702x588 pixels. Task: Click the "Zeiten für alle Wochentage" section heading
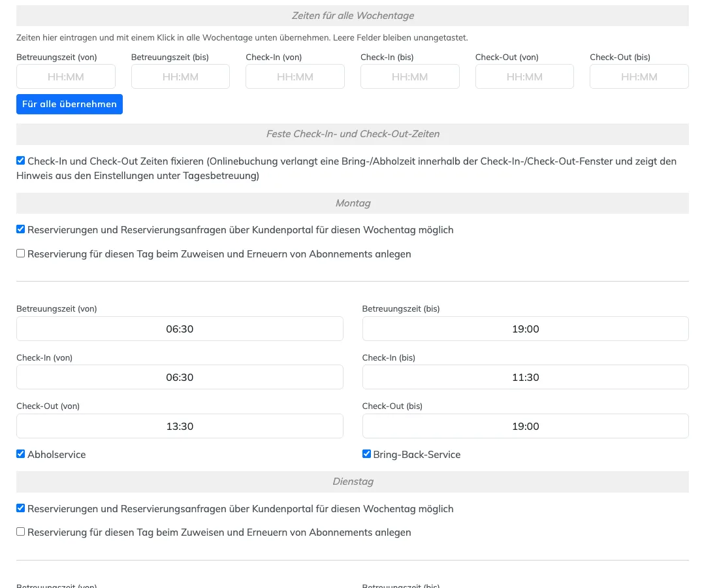coord(353,16)
